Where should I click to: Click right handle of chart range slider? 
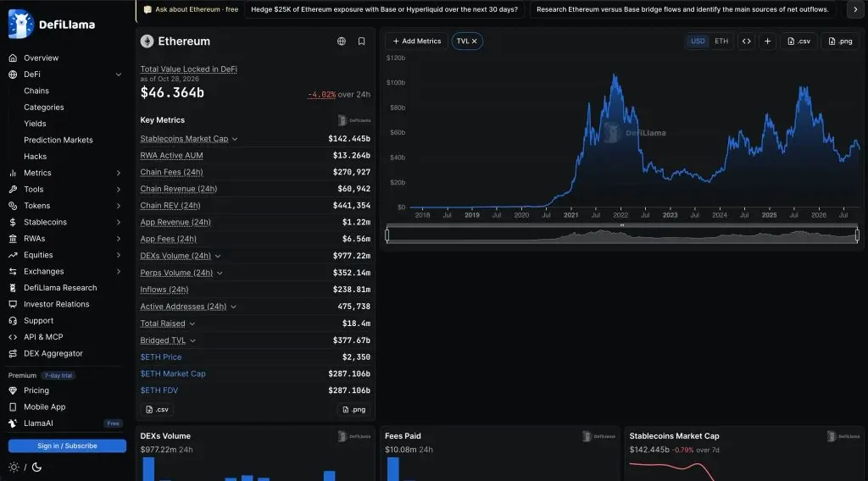point(857,235)
